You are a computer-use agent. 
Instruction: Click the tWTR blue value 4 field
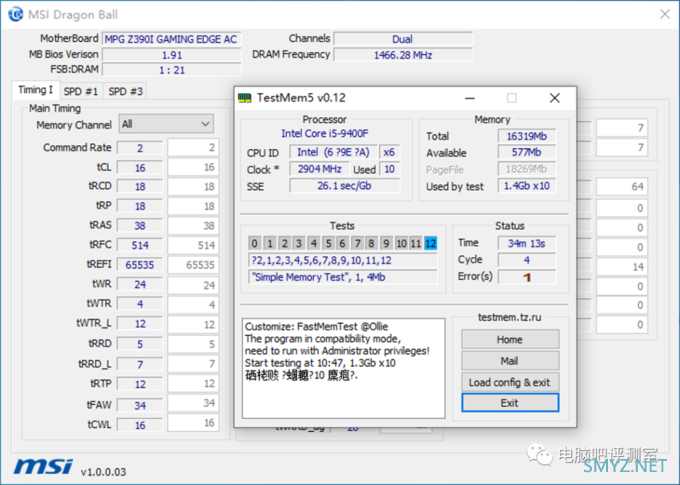[140, 304]
